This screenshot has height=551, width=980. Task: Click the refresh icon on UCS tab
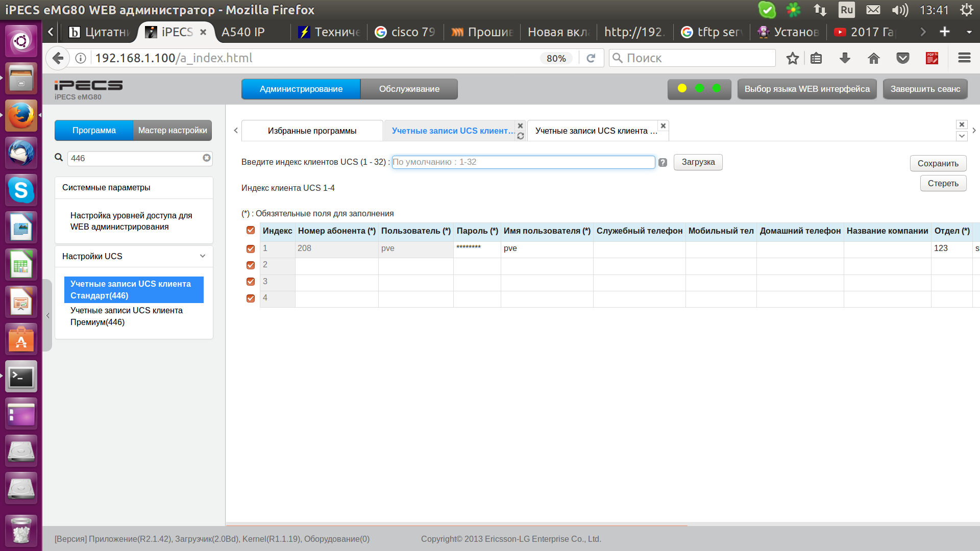[520, 136]
